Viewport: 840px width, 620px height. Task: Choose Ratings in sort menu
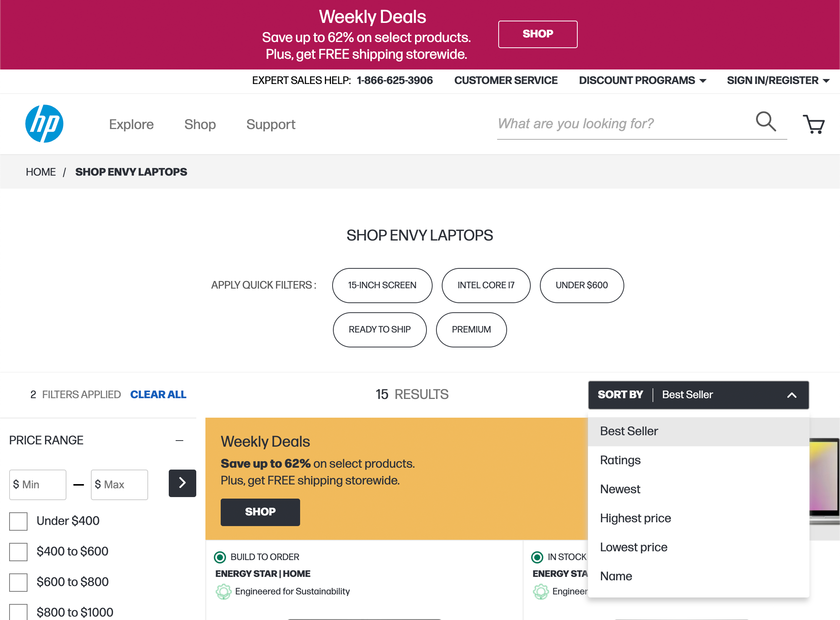(620, 460)
